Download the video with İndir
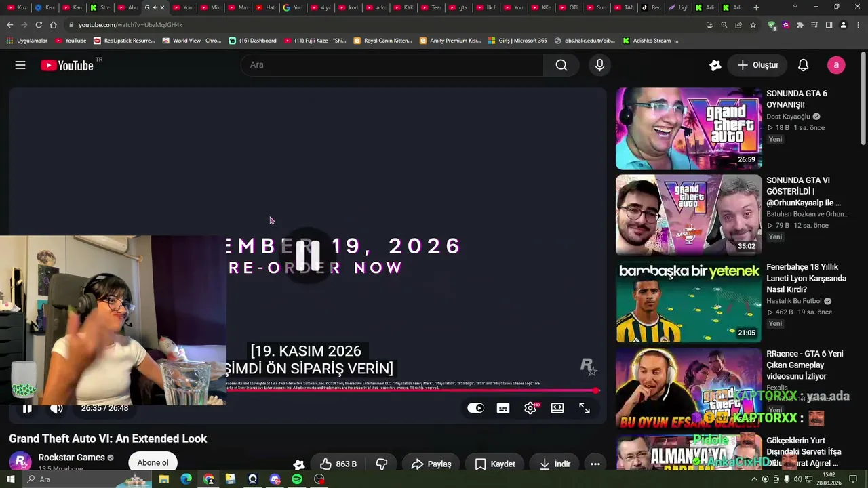The image size is (868, 488). tap(555, 464)
